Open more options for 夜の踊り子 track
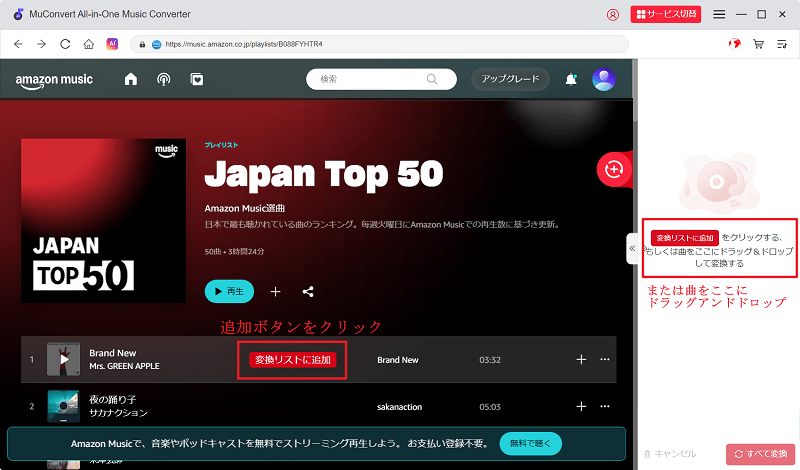 point(605,406)
